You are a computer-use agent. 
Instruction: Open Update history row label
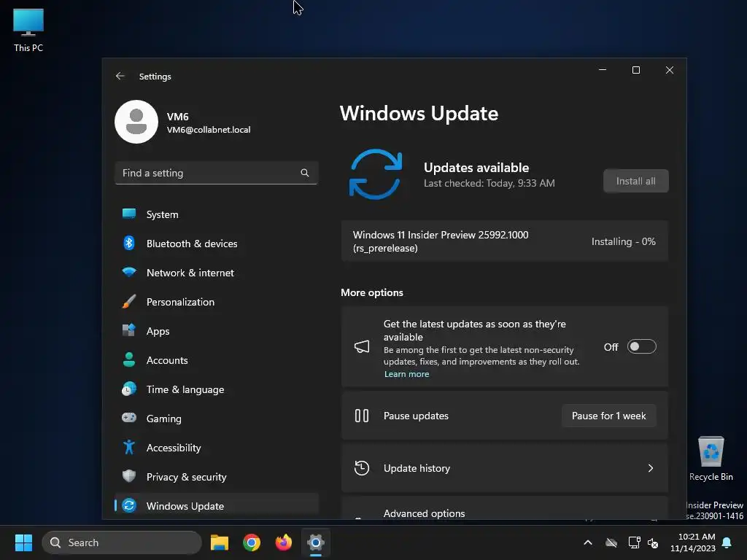[x=417, y=468]
